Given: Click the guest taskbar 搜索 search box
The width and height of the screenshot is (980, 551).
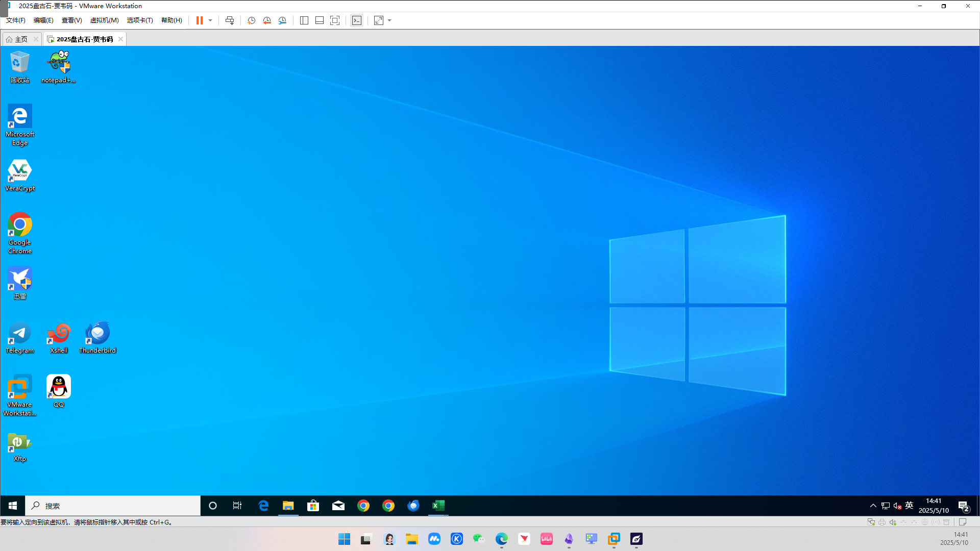Looking at the screenshot, I should click(x=112, y=506).
